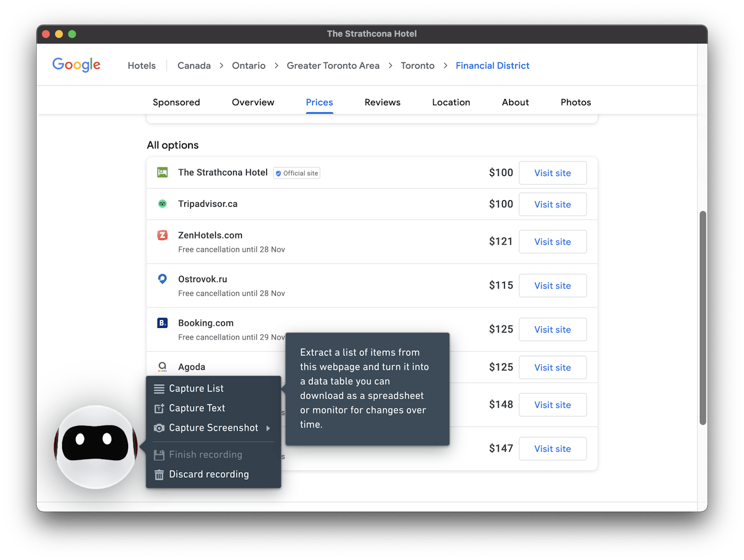Click the Ostrovok.ru blue pin icon

(x=163, y=279)
